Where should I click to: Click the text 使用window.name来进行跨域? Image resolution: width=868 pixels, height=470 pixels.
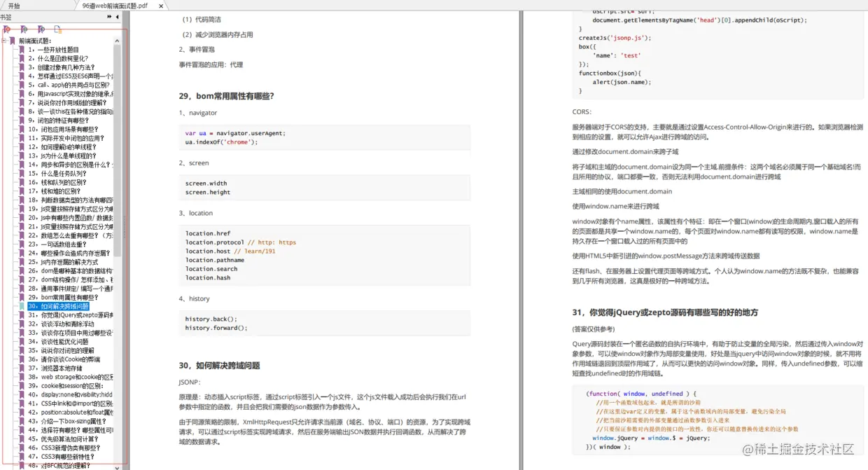coord(615,207)
